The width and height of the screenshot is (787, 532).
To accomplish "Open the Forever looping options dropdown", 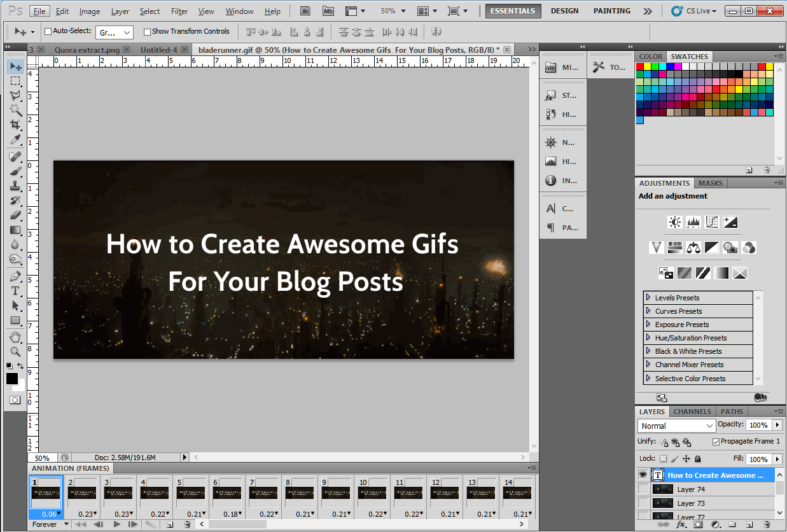I will pos(50,524).
